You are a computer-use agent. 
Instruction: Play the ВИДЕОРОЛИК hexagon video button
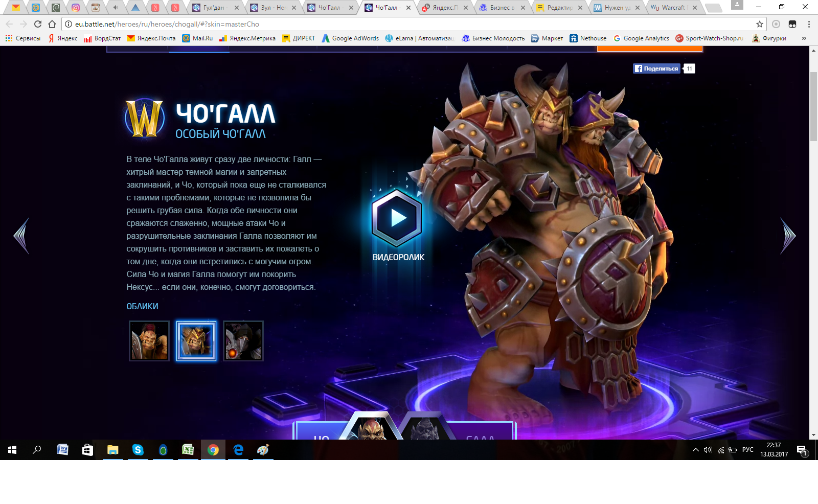397,218
